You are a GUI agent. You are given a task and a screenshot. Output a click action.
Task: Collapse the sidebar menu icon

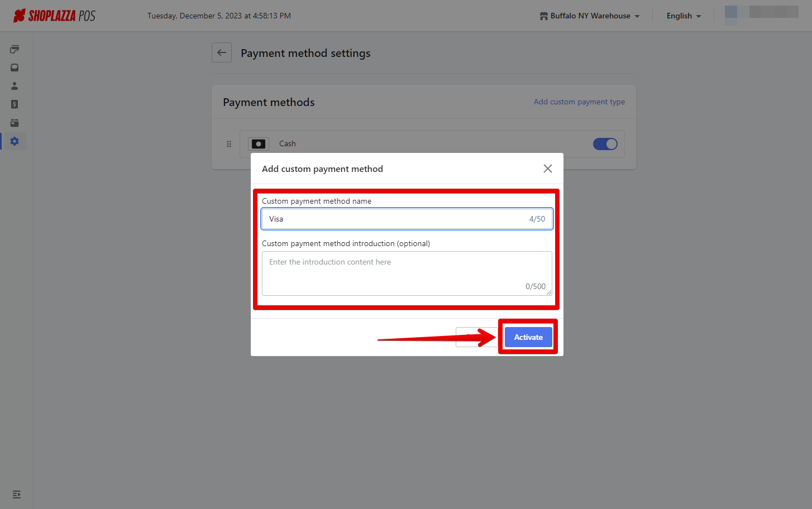17,494
